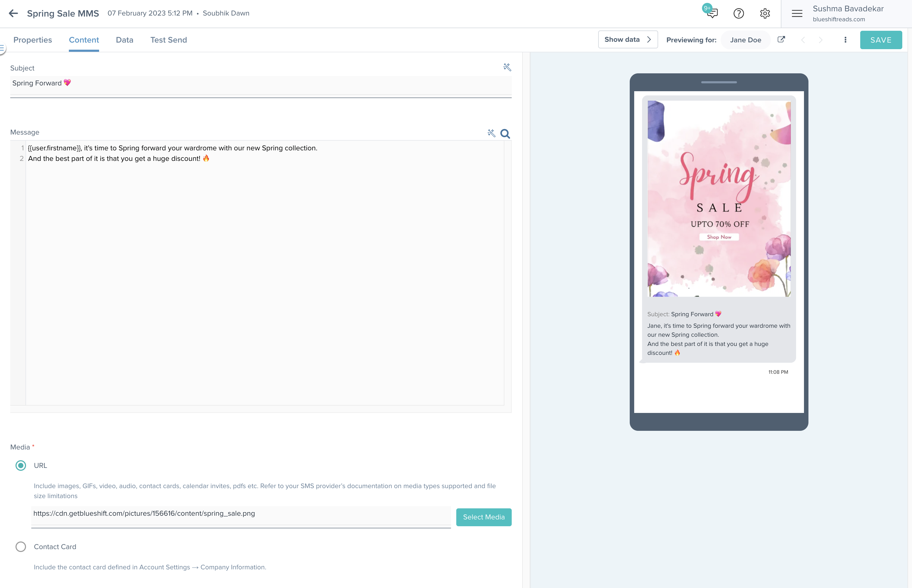This screenshot has width=912, height=588.
Task: Go to next preview user arrow
Action: pyautogui.click(x=821, y=40)
